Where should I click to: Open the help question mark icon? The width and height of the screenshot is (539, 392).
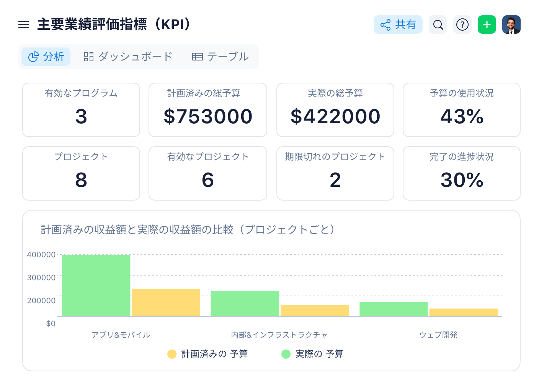tap(462, 24)
